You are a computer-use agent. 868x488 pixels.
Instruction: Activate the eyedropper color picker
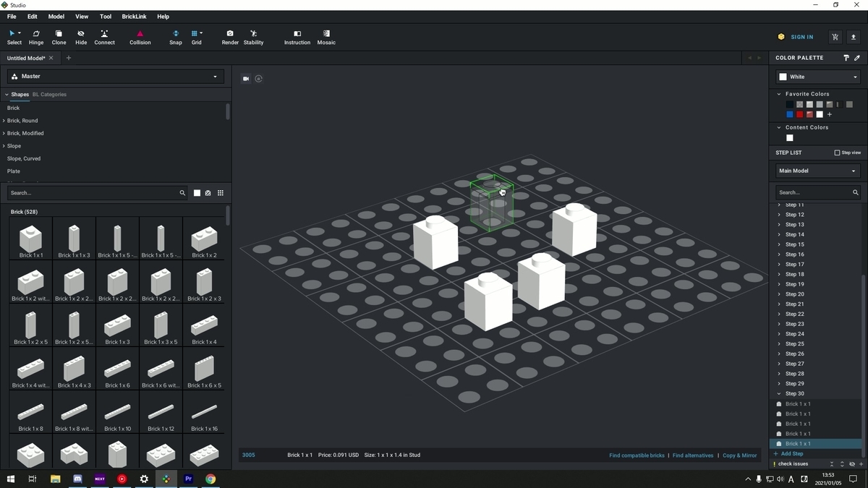click(857, 58)
